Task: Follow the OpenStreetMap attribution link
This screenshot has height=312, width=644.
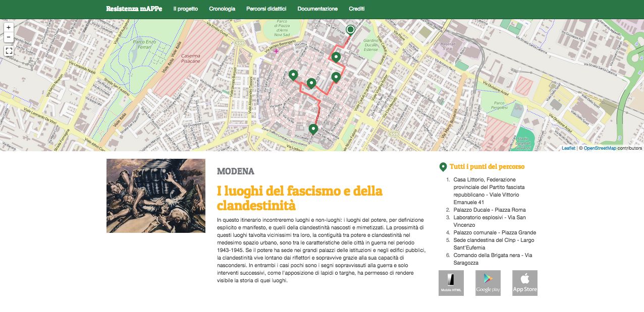Action: tap(600, 148)
